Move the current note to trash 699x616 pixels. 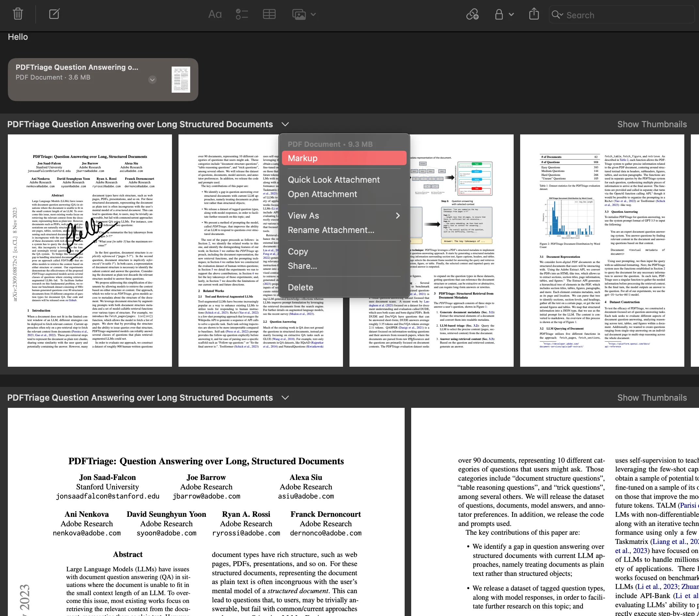[17, 14]
